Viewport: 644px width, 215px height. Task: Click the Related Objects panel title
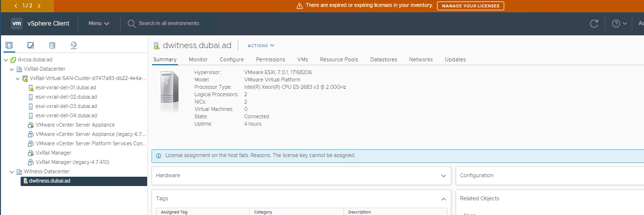tap(480, 199)
